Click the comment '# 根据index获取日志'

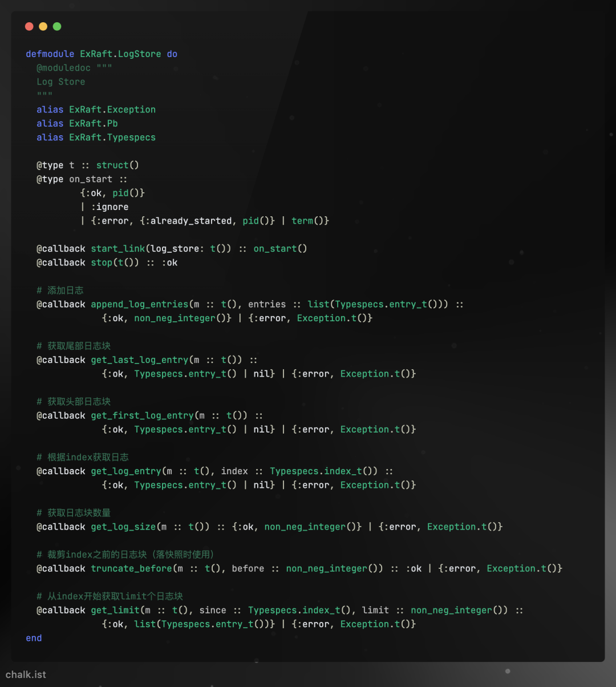[83, 457]
